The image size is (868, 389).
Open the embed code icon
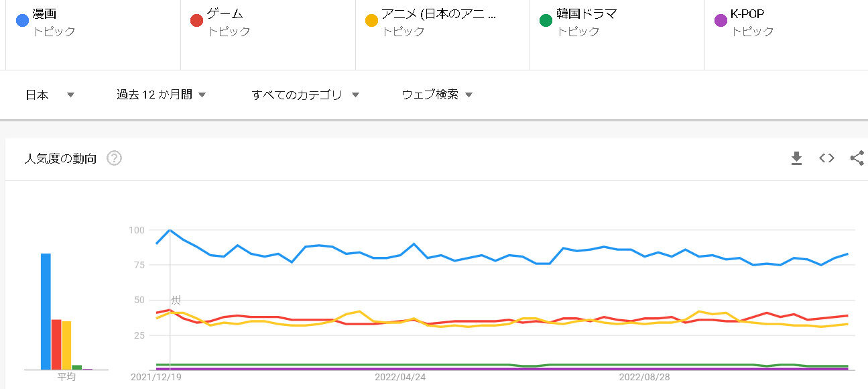tap(826, 158)
